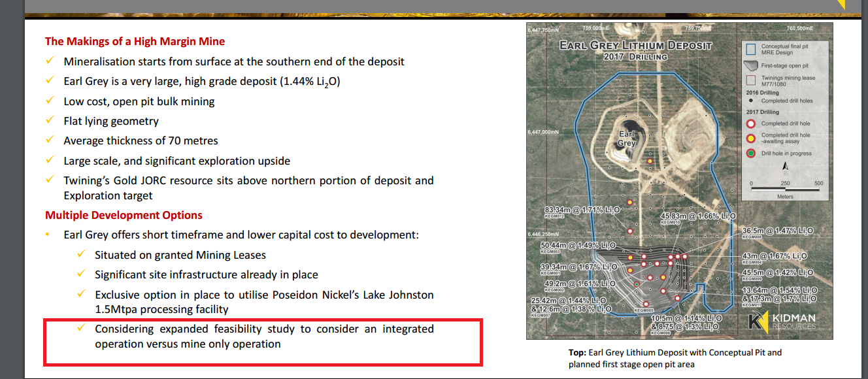Click the '2016 Drilling' legend heading
Screen dimensions: 868x379
coord(763,93)
